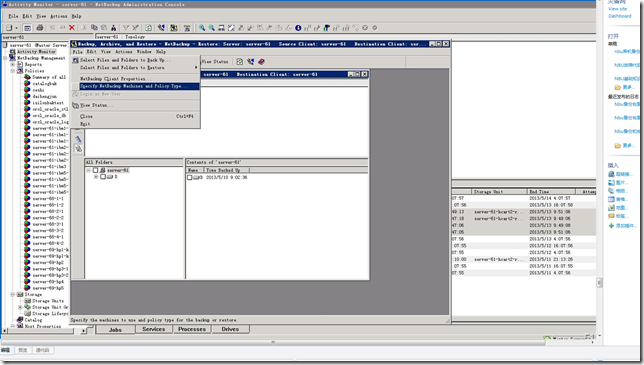The width and height of the screenshot is (644, 365).
Task: Click the Print icon in the main toolbar
Action: 39,28
